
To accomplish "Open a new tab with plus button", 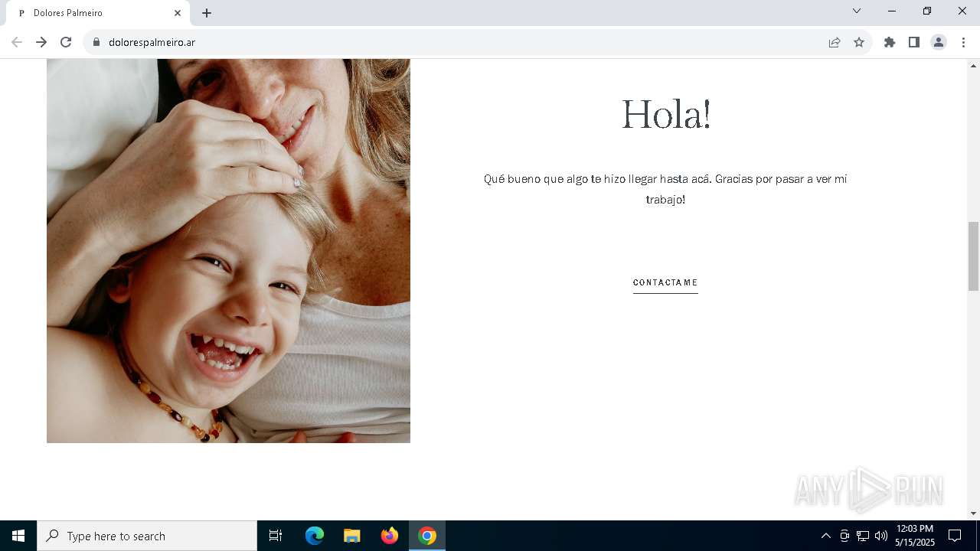I will click(x=207, y=13).
